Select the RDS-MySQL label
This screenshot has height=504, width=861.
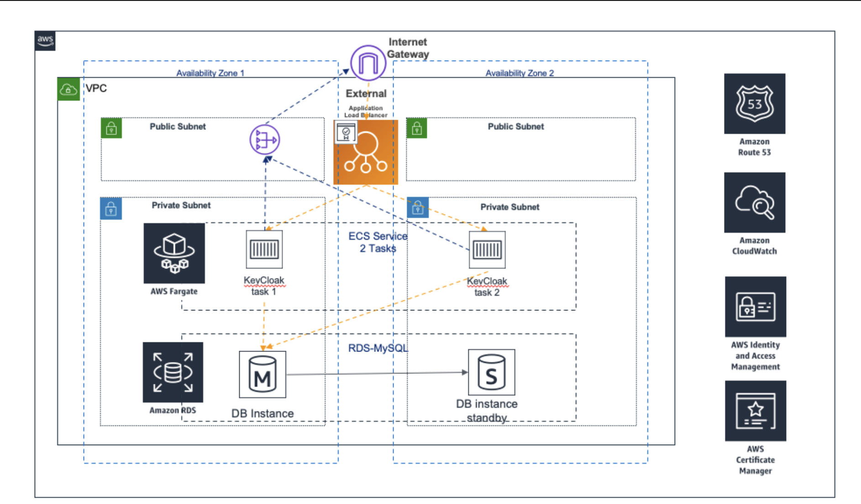click(x=378, y=348)
